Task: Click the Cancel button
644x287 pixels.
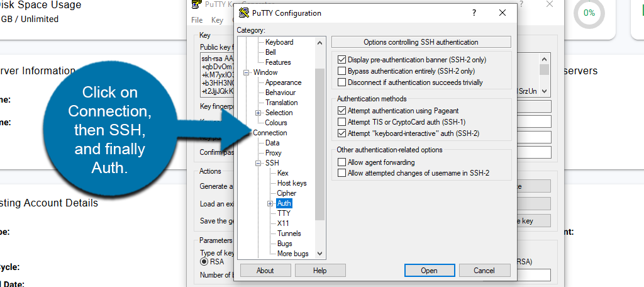Action: coord(484,271)
